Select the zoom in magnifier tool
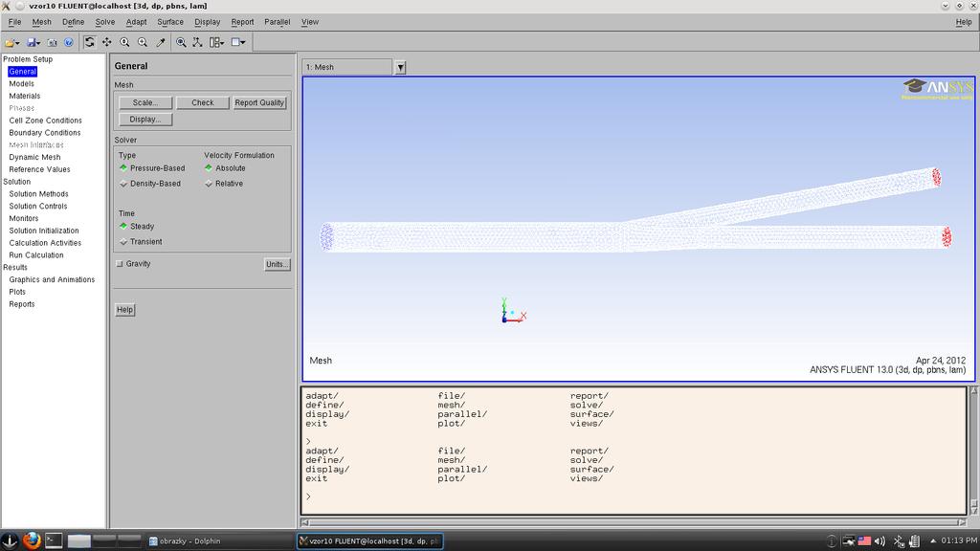The image size is (980, 551). (125, 42)
